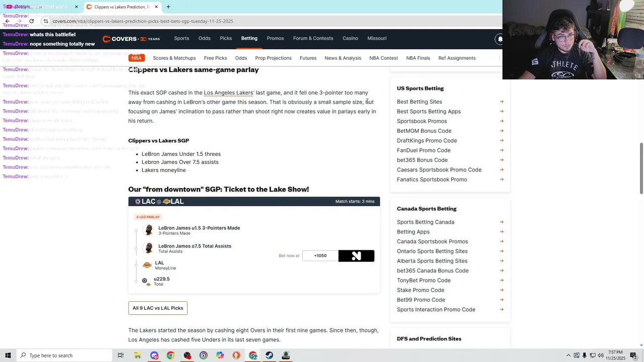Open BetMGM Bonus Code link
Viewport: 644px width, 362px height.
(424, 131)
